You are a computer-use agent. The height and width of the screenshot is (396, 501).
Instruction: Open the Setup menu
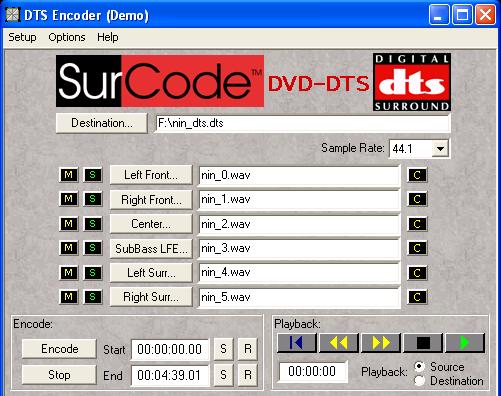click(22, 37)
